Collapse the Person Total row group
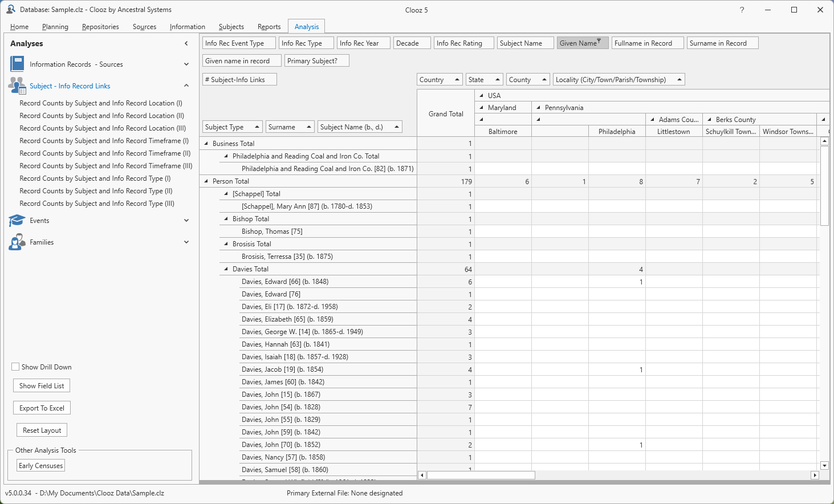Viewport: 834px width, 504px height. point(206,181)
